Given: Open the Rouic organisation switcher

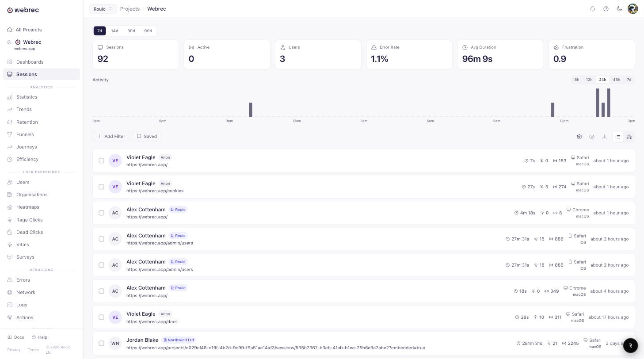Looking at the screenshot, I should [x=103, y=9].
